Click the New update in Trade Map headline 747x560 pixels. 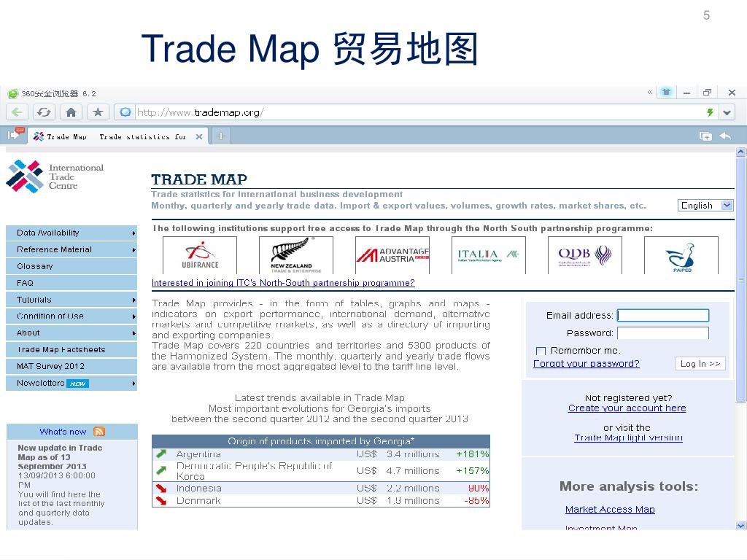pyautogui.click(x=60, y=457)
